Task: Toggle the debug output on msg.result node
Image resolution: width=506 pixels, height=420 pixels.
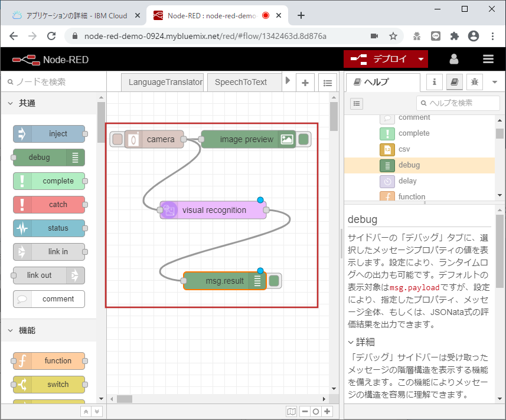Action: [x=273, y=281]
